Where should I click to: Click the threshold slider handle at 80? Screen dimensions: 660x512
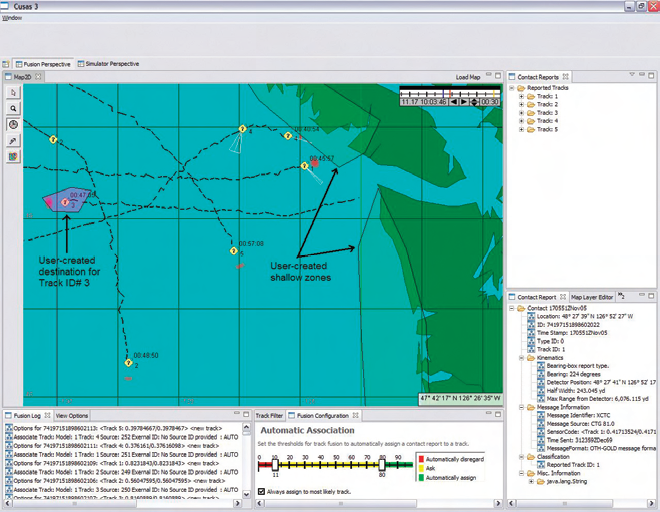381,463
